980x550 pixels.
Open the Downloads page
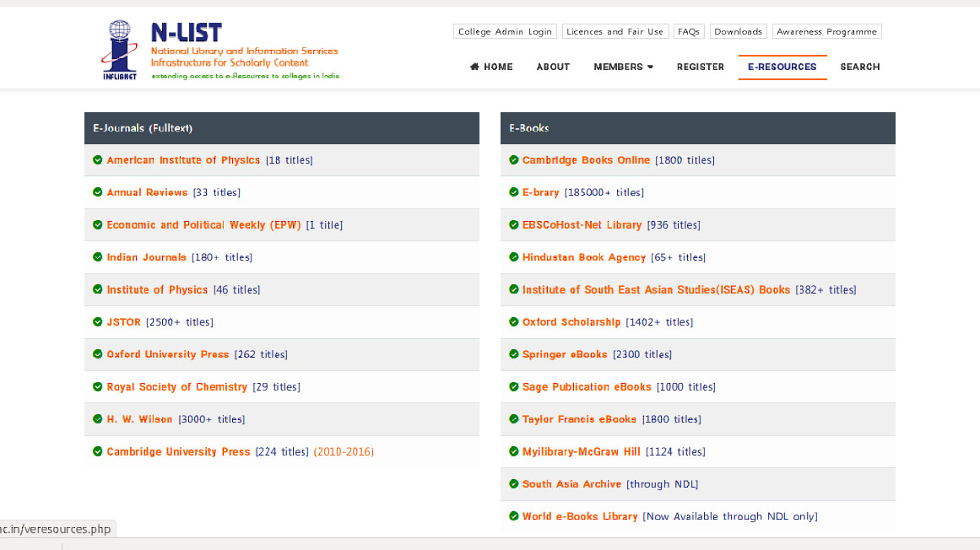(738, 31)
